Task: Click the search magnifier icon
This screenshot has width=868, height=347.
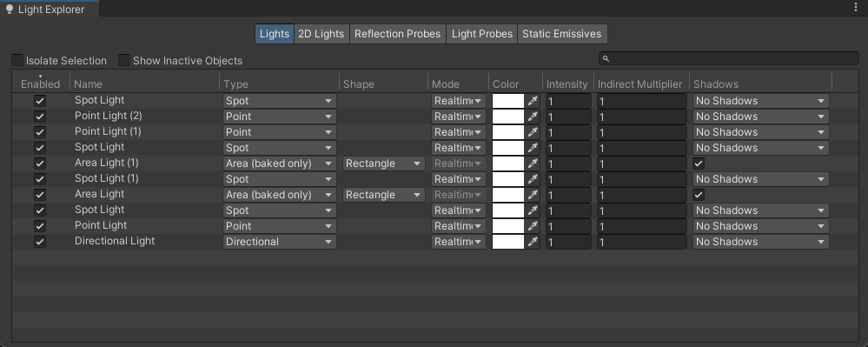Action: tap(606, 59)
